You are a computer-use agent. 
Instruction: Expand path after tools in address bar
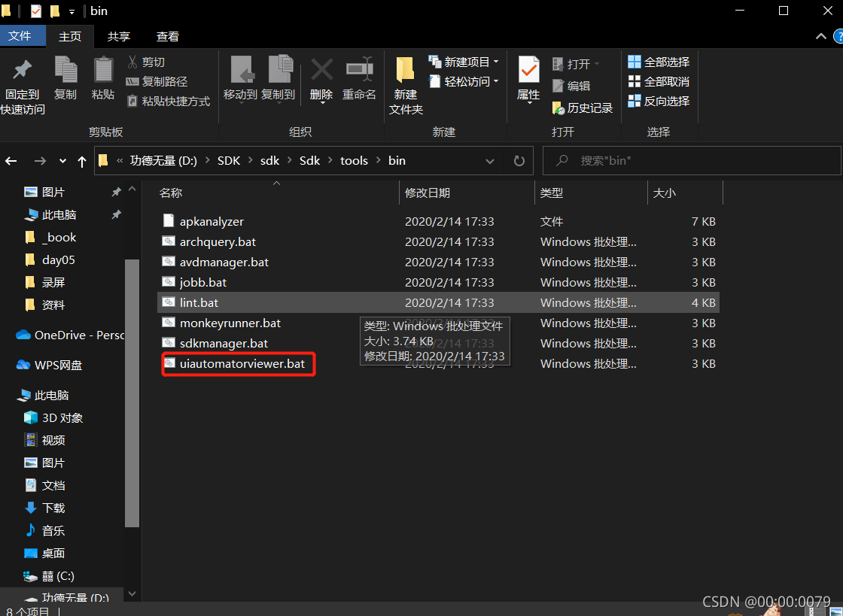(379, 160)
